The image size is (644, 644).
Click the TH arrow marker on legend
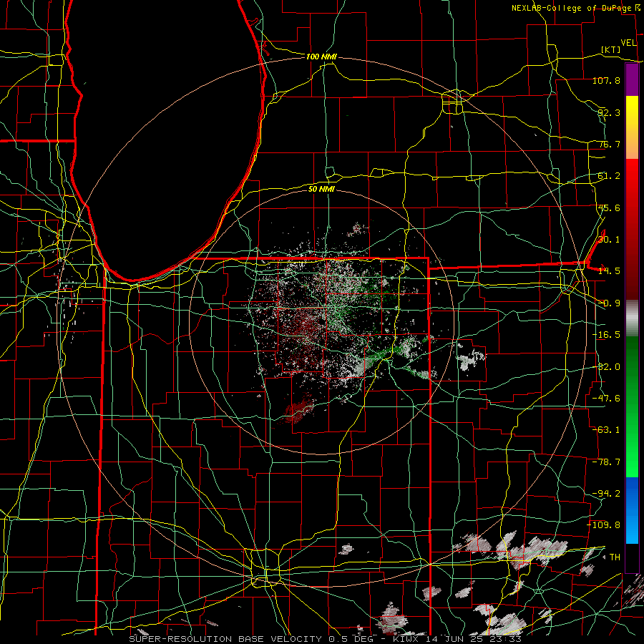point(604,557)
